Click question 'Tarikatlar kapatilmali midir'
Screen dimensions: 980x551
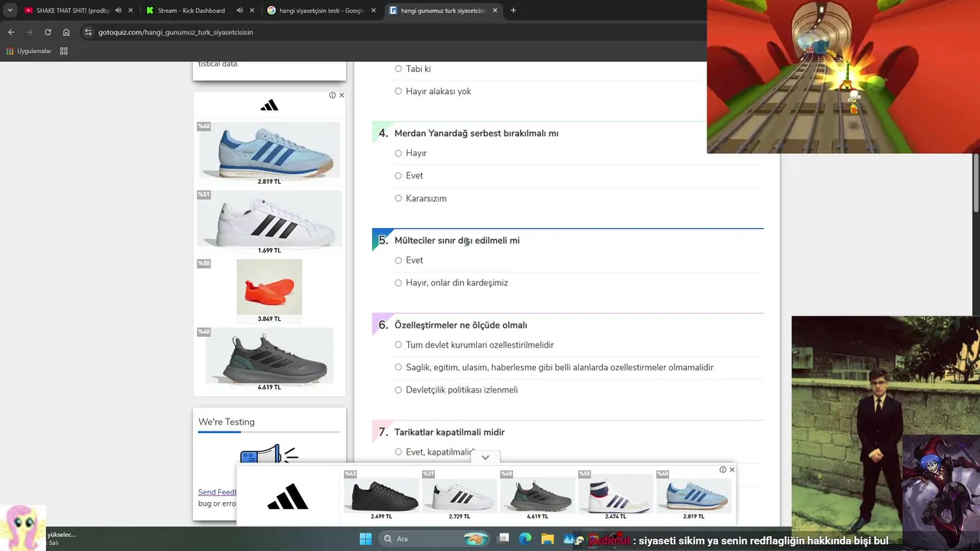449,432
